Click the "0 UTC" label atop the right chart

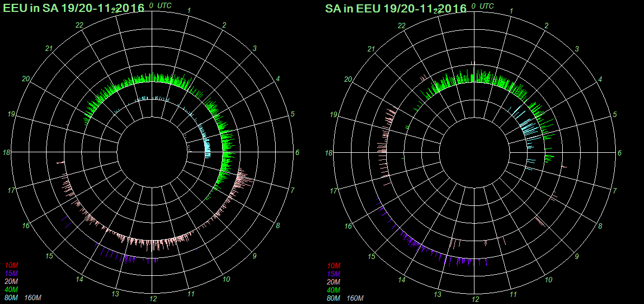point(483,6)
